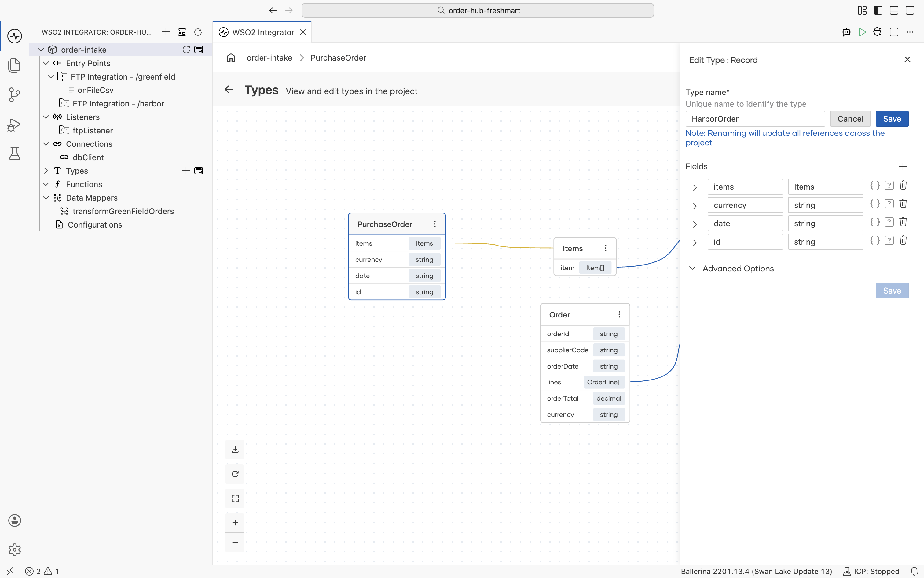
Task: Collapse the Data Mappers tree node
Action: click(46, 198)
